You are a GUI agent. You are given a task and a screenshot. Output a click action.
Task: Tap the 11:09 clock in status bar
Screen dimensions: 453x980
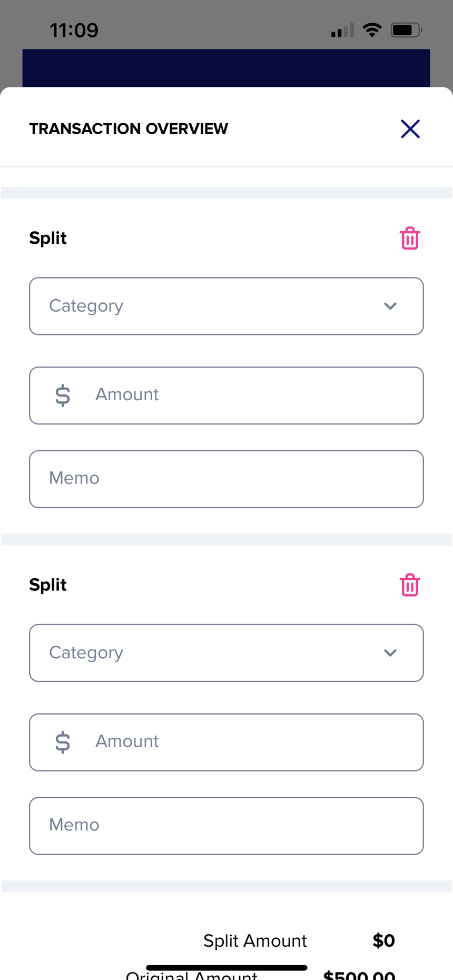pos(74,31)
